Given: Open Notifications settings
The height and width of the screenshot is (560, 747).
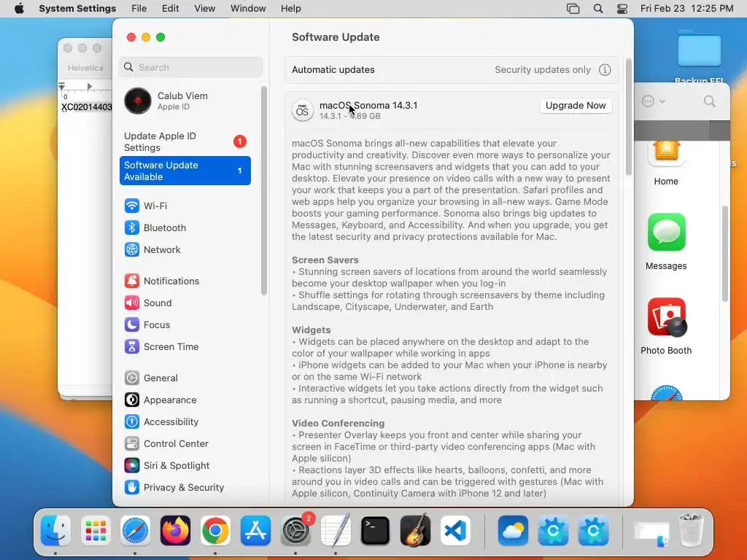Looking at the screenshot, I should click(x=185, y=281).
